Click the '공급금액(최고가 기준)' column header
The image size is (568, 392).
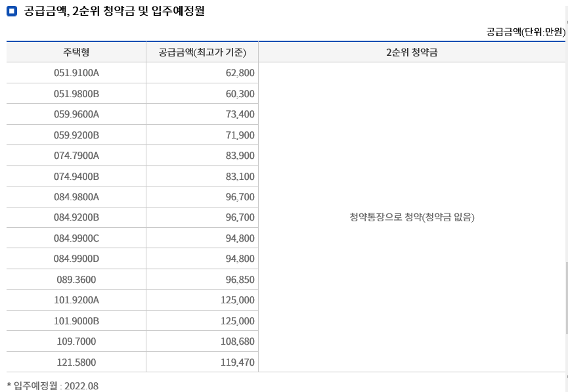click(x=202, y=52)
